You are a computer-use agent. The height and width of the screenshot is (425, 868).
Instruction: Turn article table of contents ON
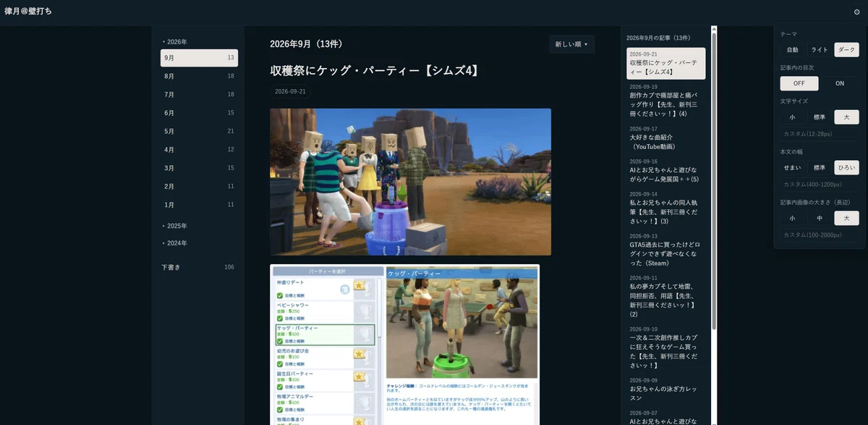tap(840, 83)
